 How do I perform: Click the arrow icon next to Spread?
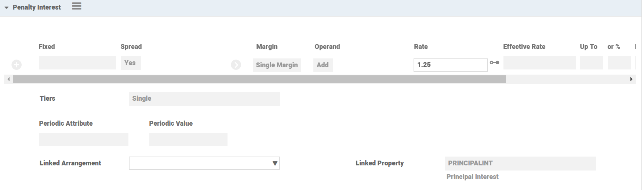236,65
